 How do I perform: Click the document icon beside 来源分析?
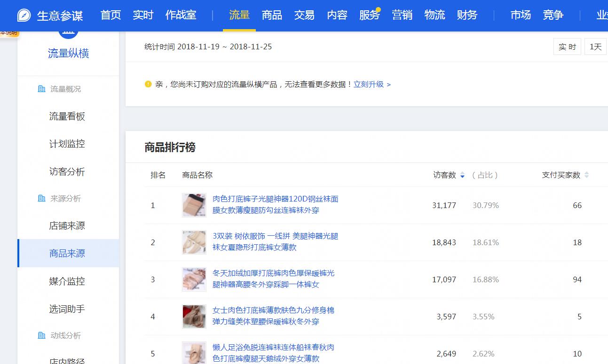coord(42,198)
